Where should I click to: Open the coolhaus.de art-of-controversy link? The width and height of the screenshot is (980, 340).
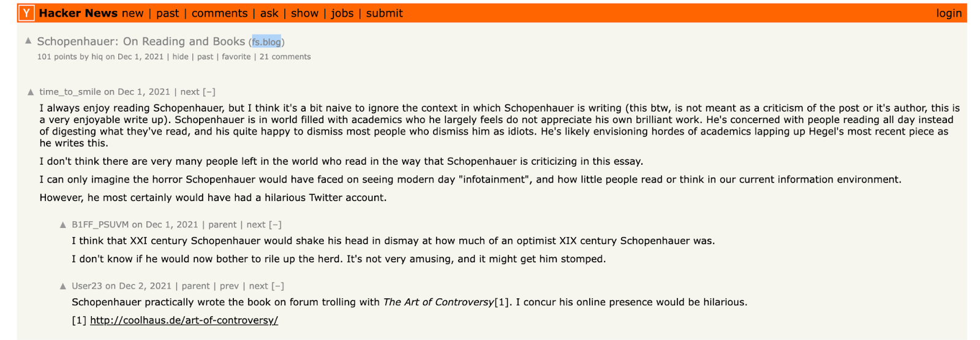pyautogui.click(x=184, y=320)
